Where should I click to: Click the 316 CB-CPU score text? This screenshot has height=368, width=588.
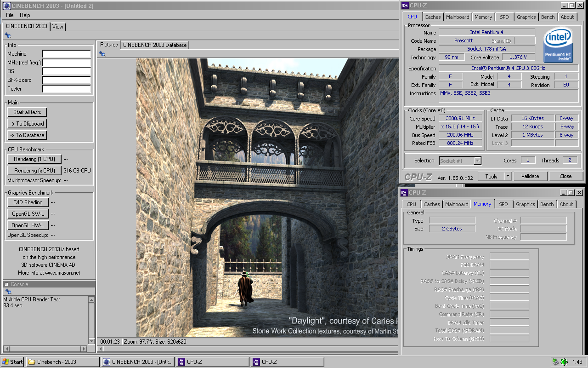(77, 171)
